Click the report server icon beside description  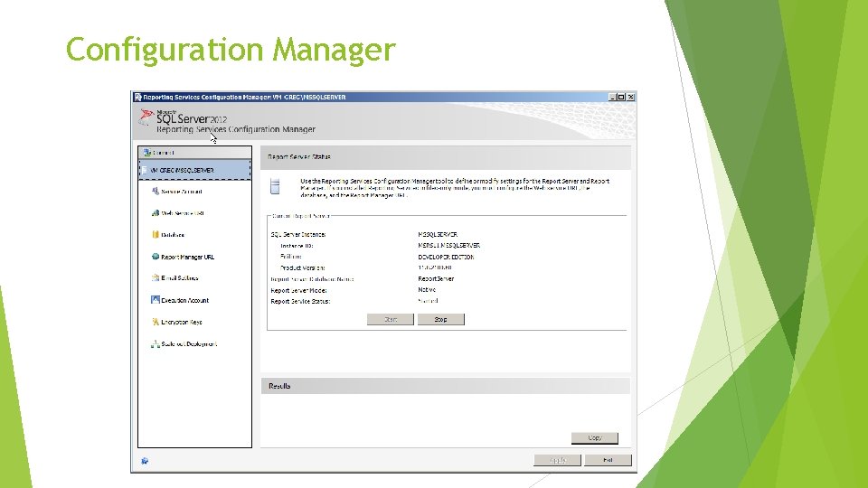tap(275, 186)
